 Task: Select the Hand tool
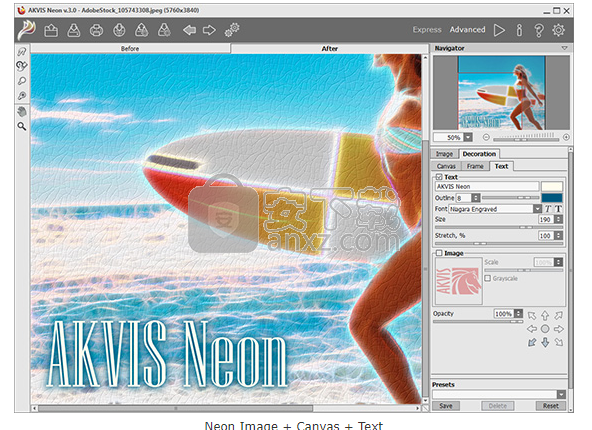coord(22,111)
